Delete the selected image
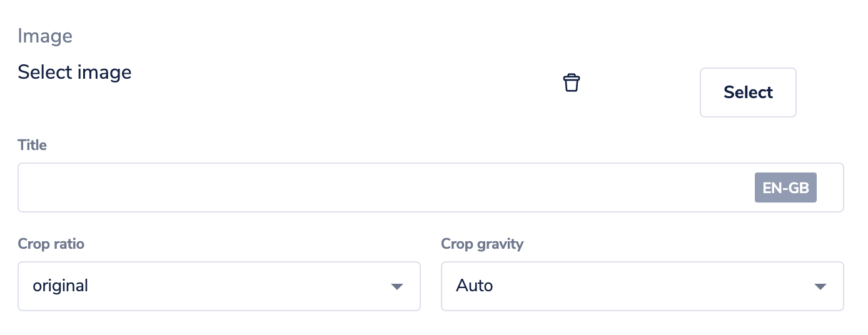This screenshot has width=868, height=335. (572, 82)
